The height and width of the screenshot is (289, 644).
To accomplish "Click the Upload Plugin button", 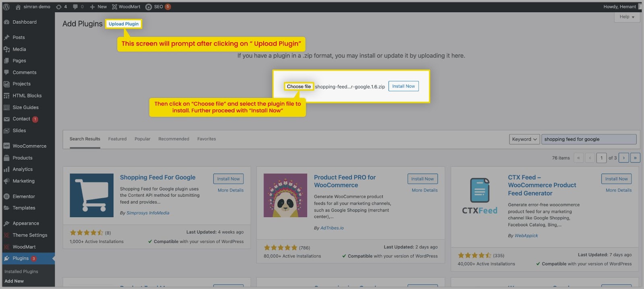I will pos(124,24).
